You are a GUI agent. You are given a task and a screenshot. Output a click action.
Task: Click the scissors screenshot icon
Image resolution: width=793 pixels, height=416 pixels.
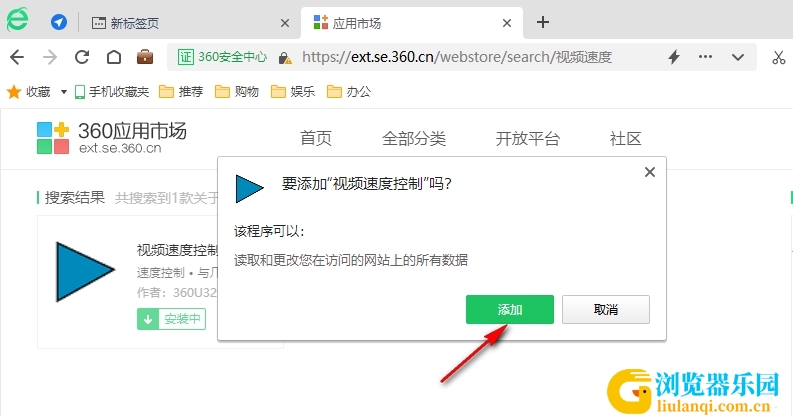click(778, 57)
